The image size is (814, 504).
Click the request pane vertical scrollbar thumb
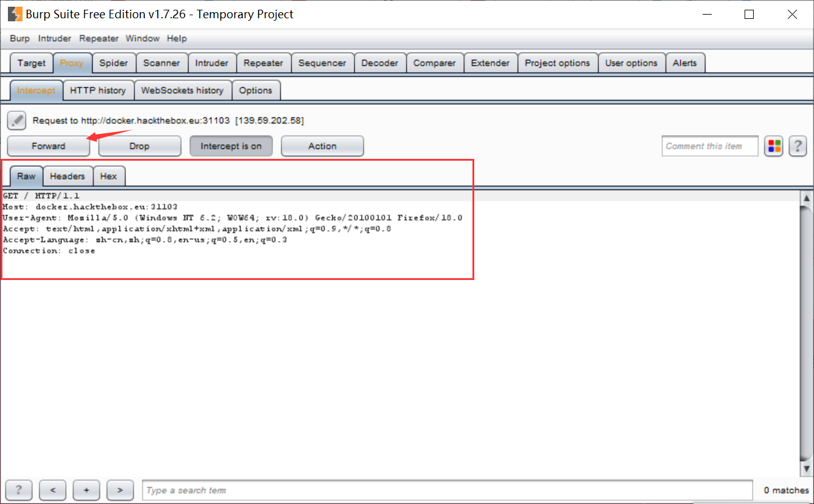point(807,334)
